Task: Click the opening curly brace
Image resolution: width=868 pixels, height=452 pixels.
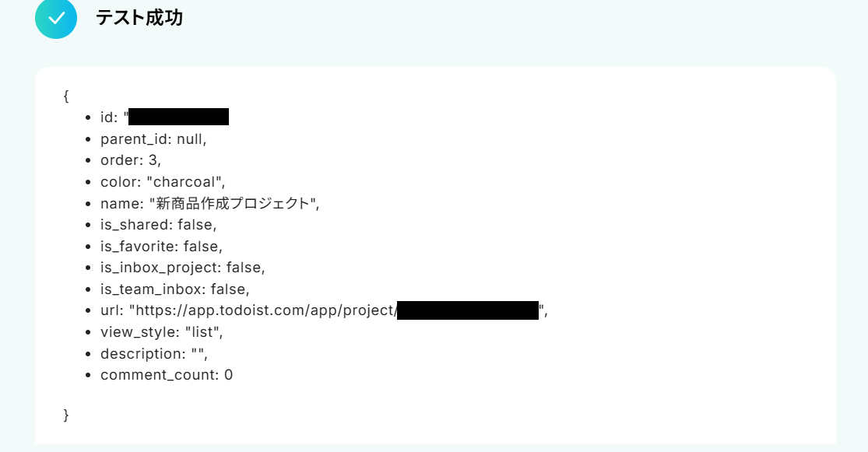Action: coord(66,96)
